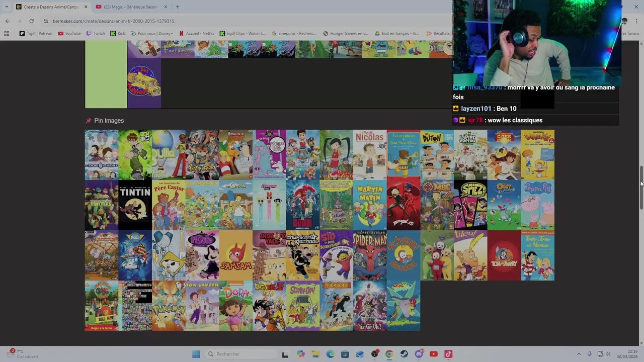Select the Code Lyoko cartoon image
Image resolution: width=644 pixels, height=362 pixels.
[x=102, y=155]
